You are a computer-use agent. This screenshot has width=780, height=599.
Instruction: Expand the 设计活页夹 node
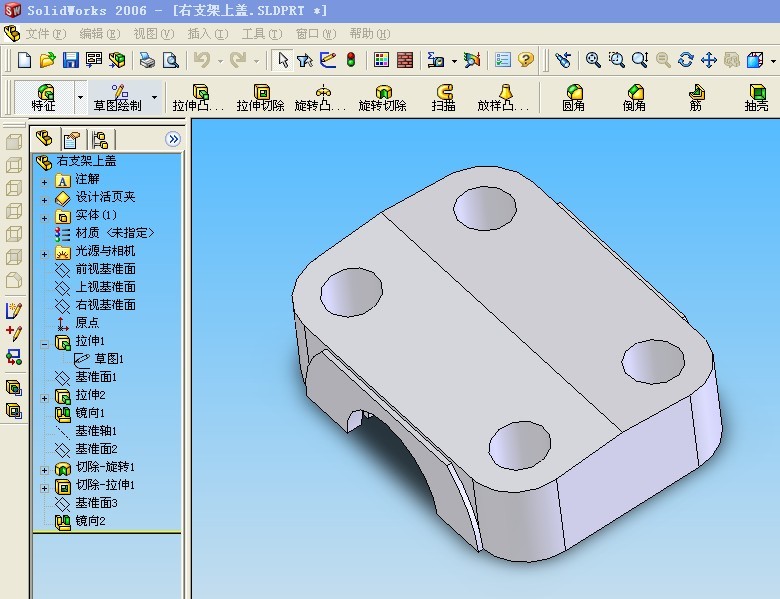(44, 200)
